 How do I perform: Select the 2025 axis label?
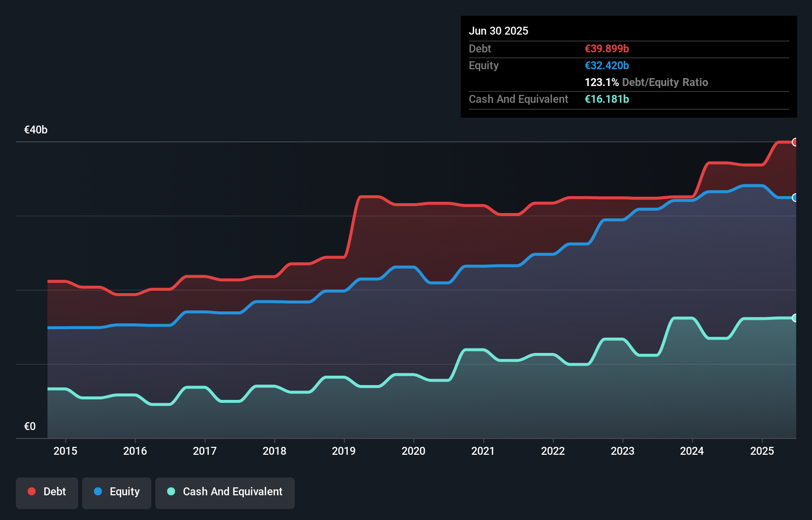coord(762,451)
